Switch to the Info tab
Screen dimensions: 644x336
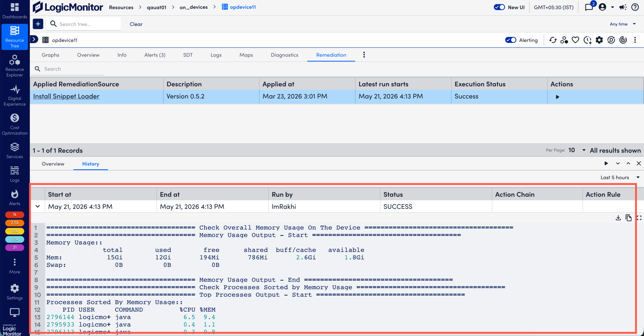click(122, 55)
